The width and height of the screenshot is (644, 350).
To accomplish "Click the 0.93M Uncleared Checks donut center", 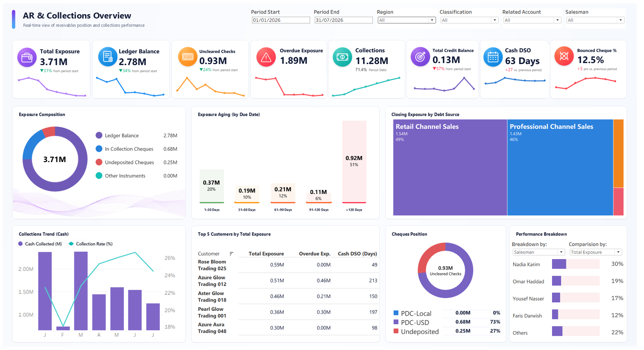I will coord(445,271).
